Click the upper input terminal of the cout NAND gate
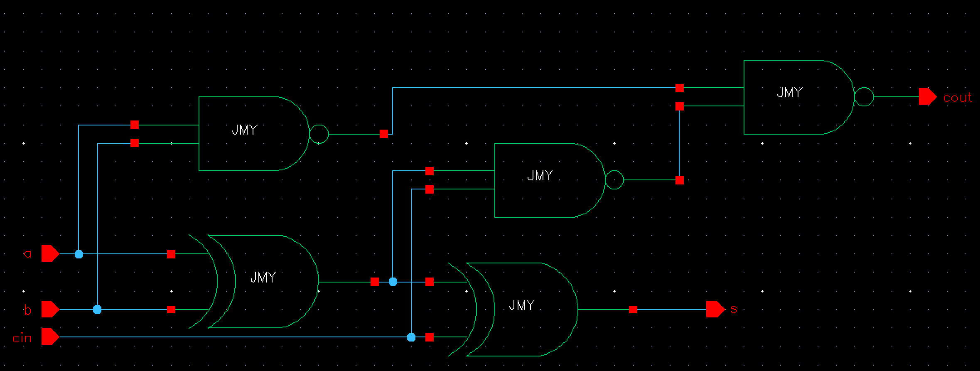The height and width of the screenshot is (371, 980). [680, 88]
